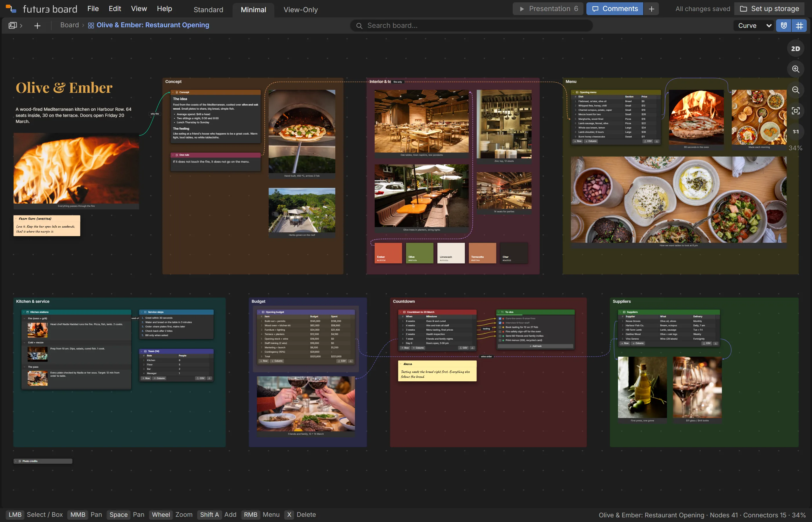
Task: Open the Edit menu
Action: (115, 9)
